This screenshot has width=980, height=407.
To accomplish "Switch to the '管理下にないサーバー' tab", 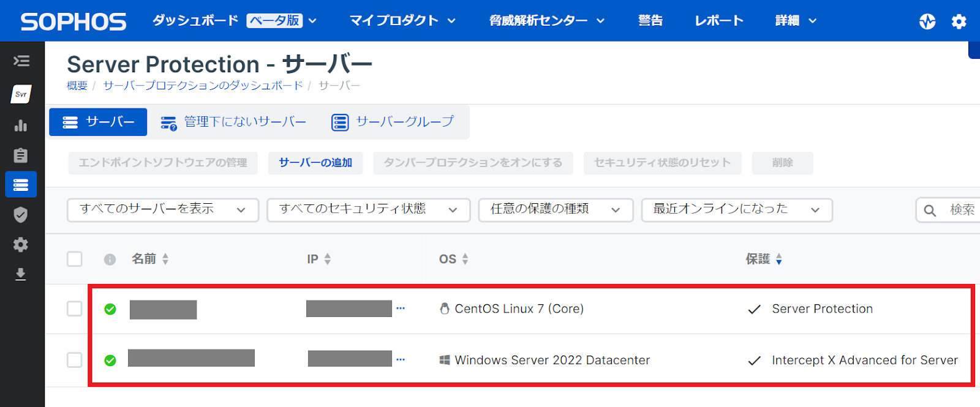I will tap(233, 122).
